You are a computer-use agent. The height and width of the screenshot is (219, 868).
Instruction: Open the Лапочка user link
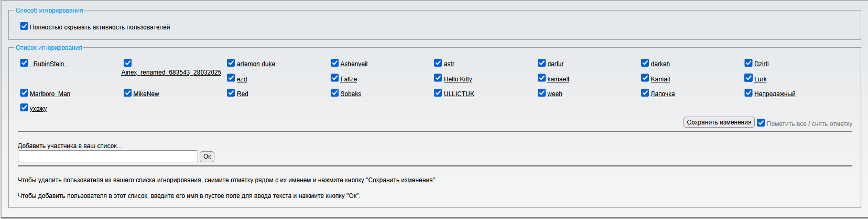(663, 94)
